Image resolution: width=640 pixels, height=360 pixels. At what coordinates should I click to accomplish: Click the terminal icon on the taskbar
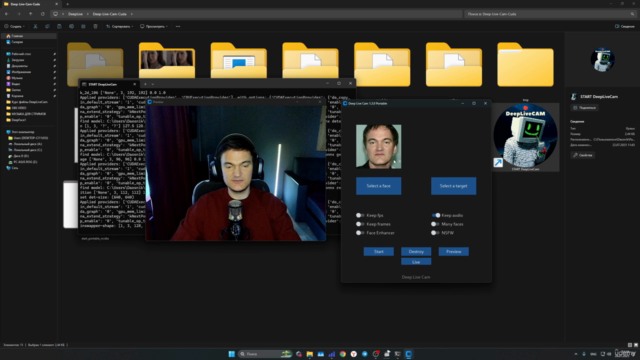tap(398, 354)
